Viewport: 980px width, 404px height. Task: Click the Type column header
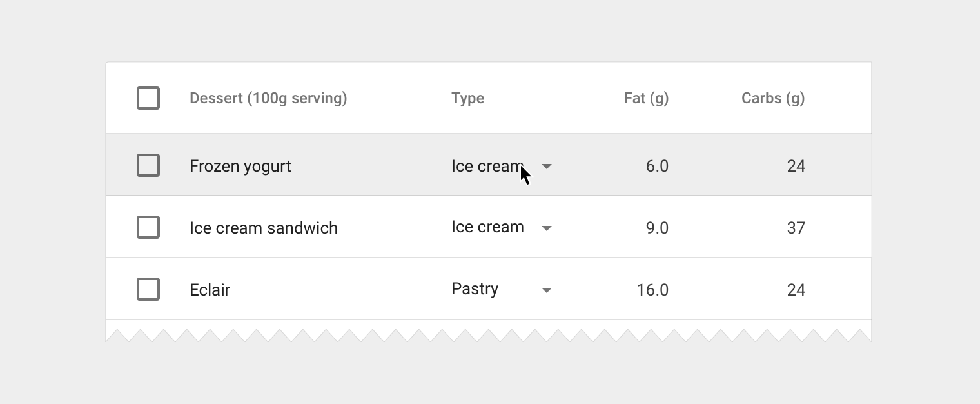467,98
